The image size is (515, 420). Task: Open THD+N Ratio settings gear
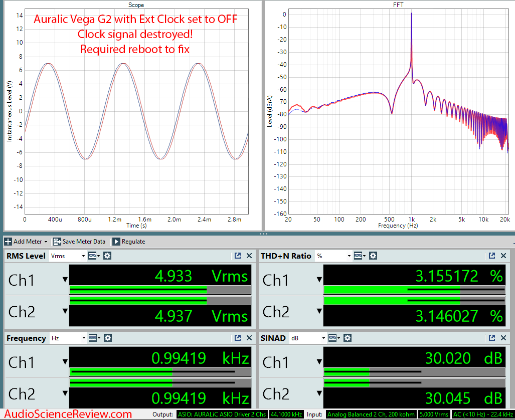pyautogui.click(x=373, y=256)
